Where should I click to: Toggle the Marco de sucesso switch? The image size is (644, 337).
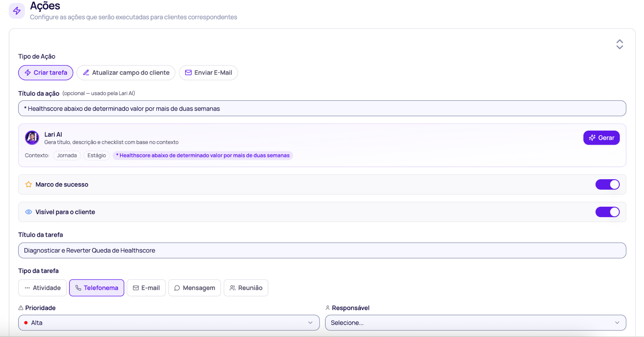click(607, 185)
